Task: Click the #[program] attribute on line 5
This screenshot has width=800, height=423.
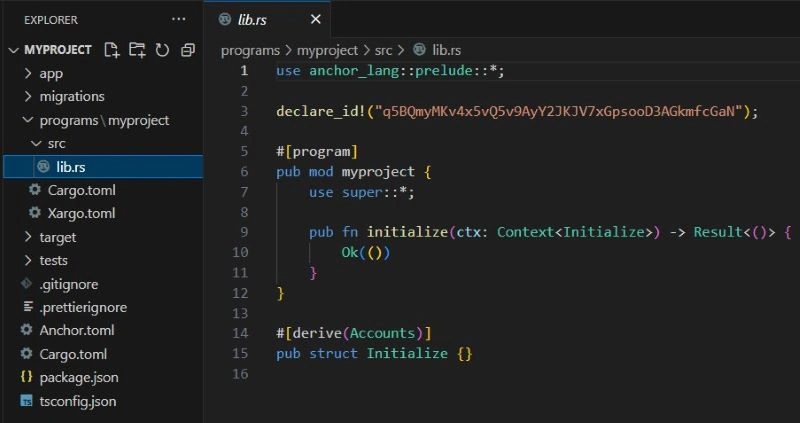Action: pos(317,152)
